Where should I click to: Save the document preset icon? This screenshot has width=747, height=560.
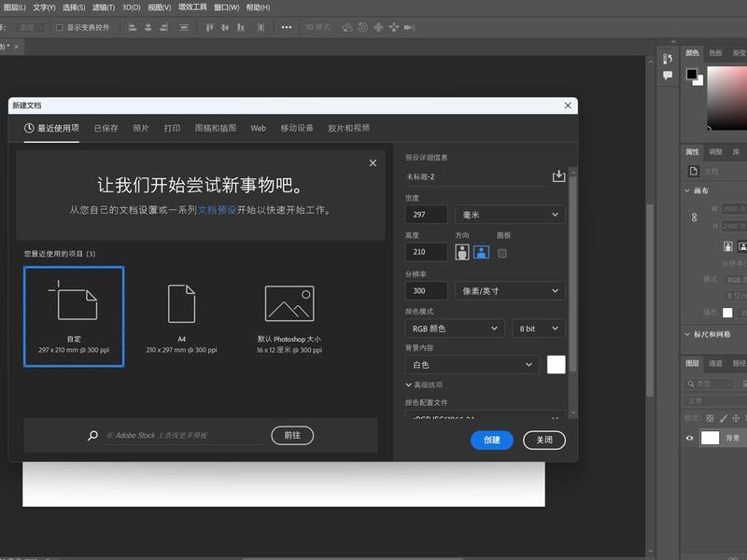point(558,176)
